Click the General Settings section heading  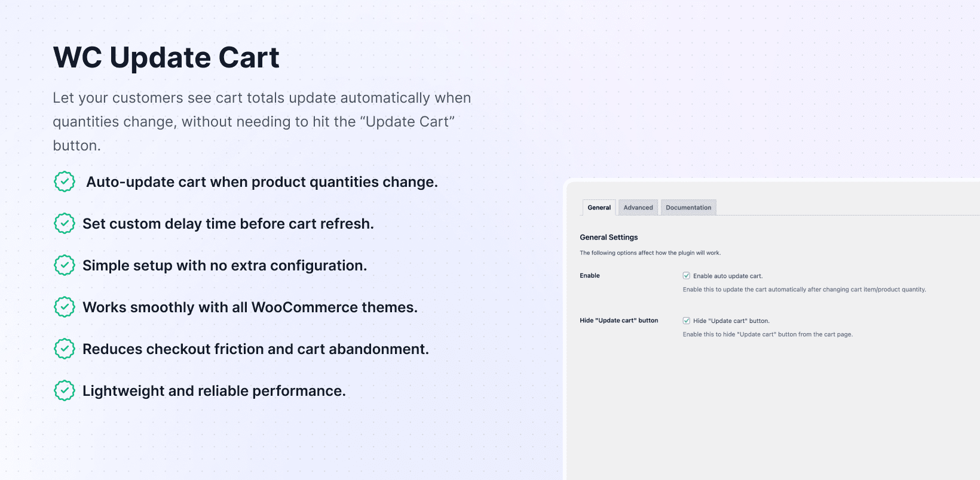[x=608, y=237]
